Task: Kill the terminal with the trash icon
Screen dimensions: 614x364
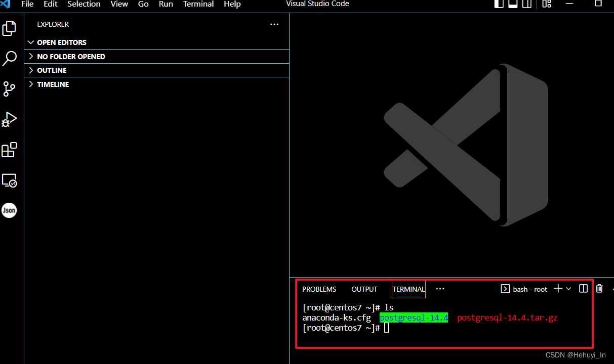Action: (599, 288)
